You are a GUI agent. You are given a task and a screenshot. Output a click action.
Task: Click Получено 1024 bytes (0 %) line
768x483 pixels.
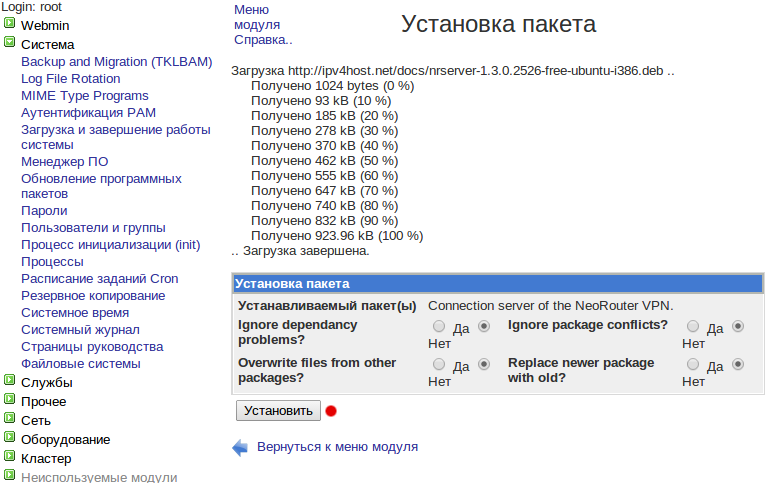[x=333, y=86]
